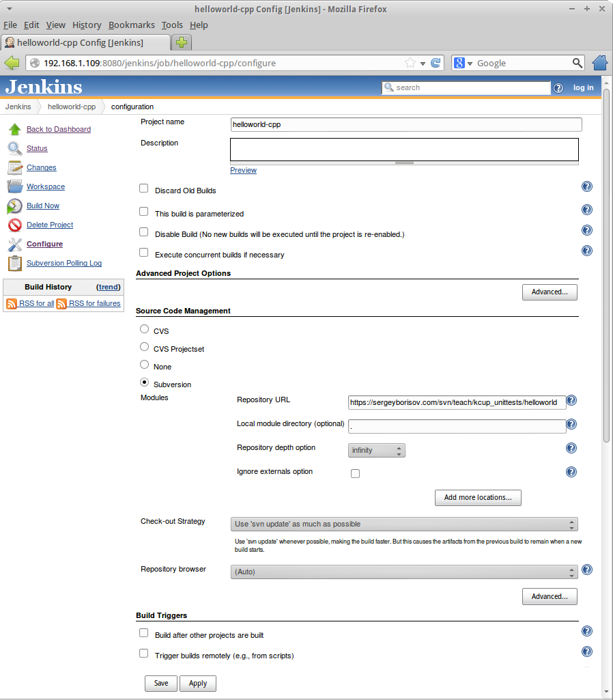Open the Edit menu
Viewport: 613px width, 700px height.
pos(31,25)
